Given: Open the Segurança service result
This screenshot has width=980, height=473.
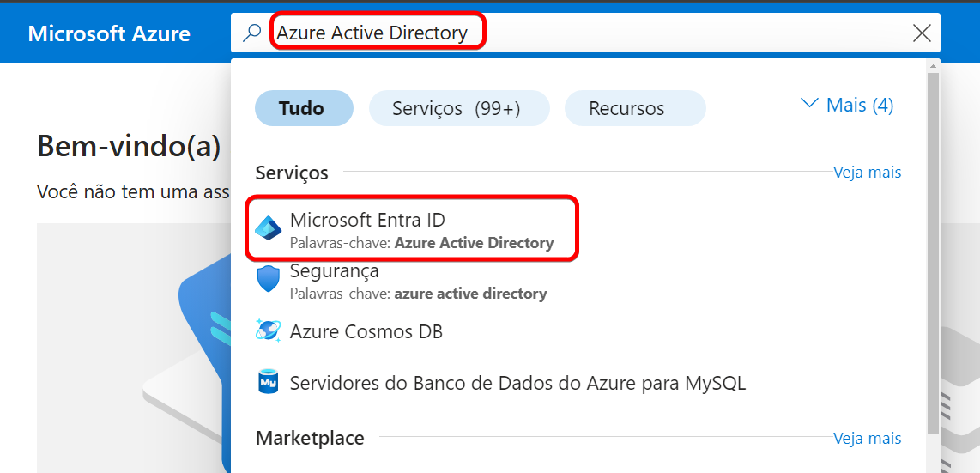Looking at the screenshot, I should coord(335,271).
